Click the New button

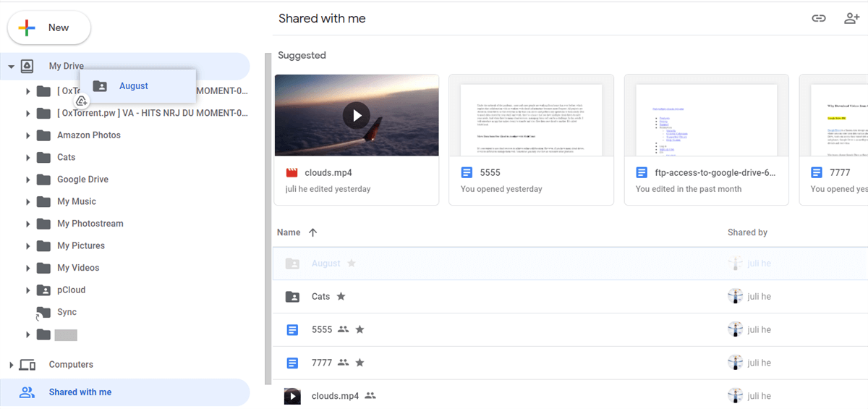[x=49, y=28]
